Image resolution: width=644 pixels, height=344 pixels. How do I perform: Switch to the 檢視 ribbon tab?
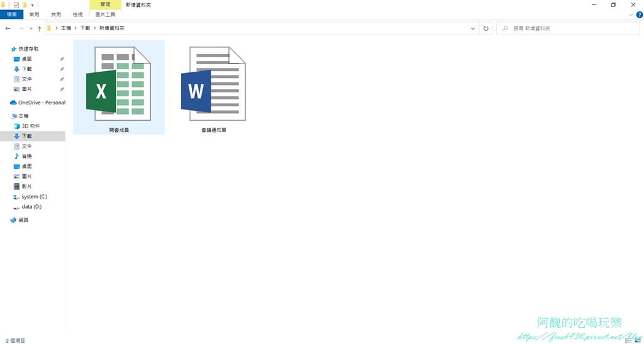pos(77,14)
